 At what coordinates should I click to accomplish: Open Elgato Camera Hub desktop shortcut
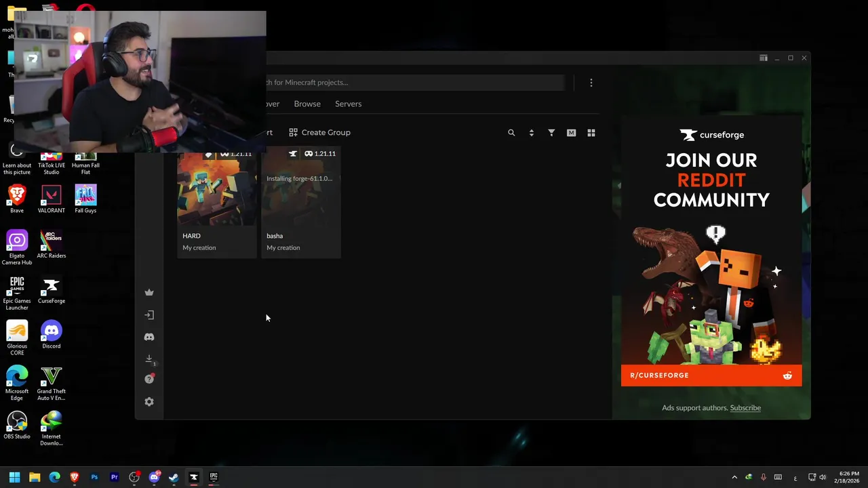[x=17, y=247]
